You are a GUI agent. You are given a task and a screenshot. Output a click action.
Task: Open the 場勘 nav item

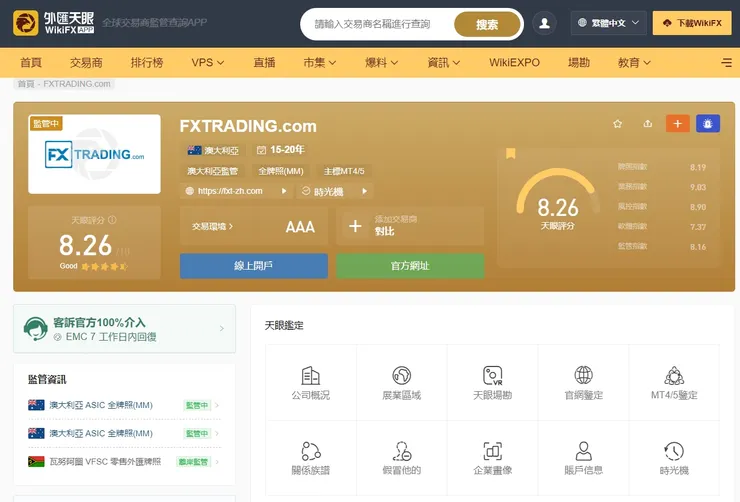579,62
